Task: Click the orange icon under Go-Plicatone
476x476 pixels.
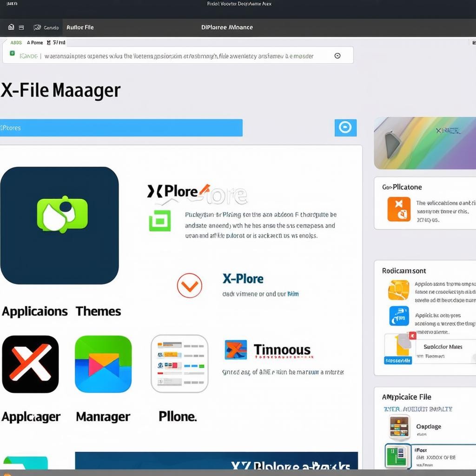Action: pyautogui.click(x=399, y=209)
